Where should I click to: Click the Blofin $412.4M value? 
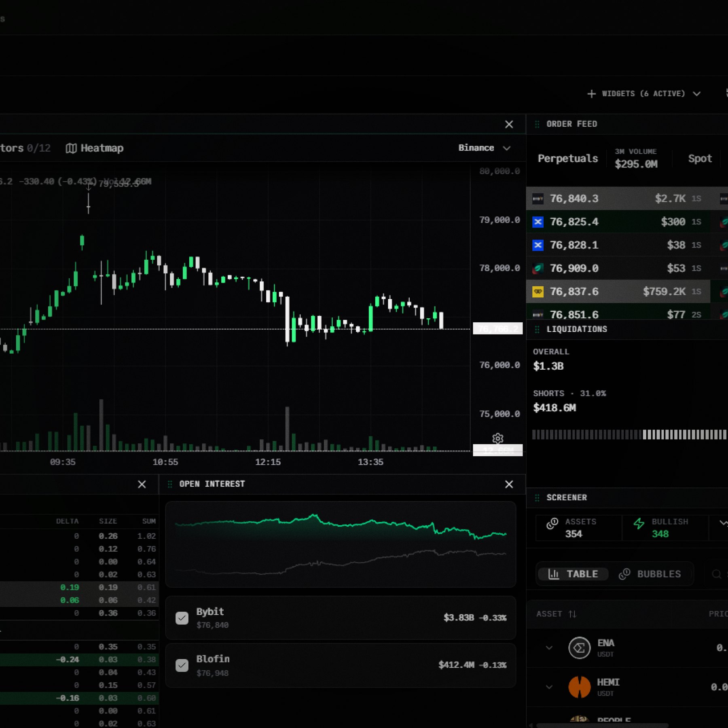[x=456, y=665]
